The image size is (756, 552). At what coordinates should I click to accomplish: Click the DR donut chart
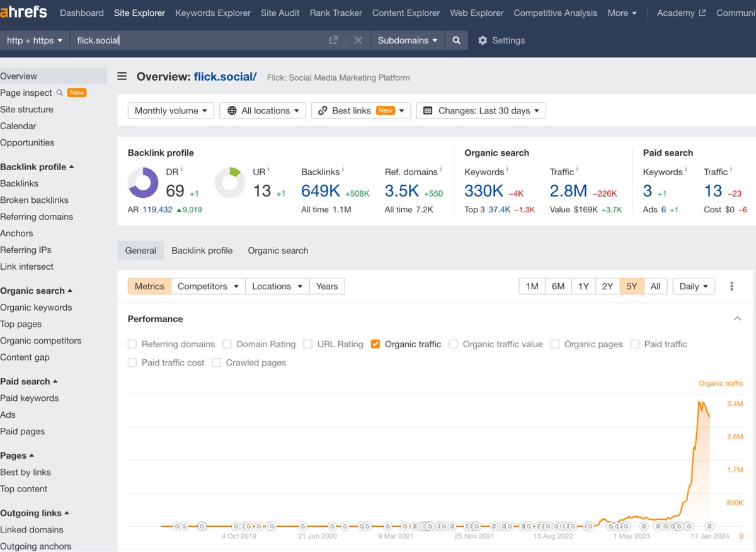click(x=143, y=183)
